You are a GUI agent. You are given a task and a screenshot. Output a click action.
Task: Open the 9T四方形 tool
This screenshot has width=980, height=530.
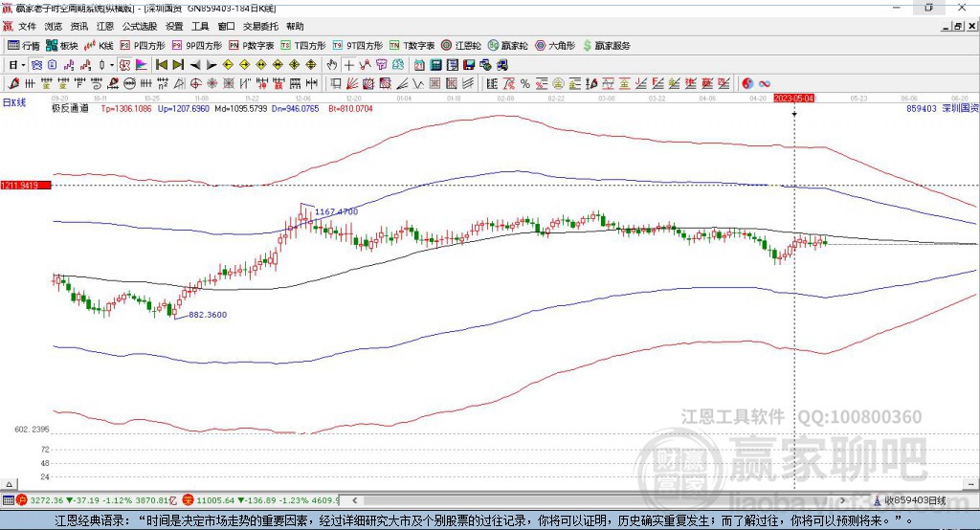[x=358, y=46]
